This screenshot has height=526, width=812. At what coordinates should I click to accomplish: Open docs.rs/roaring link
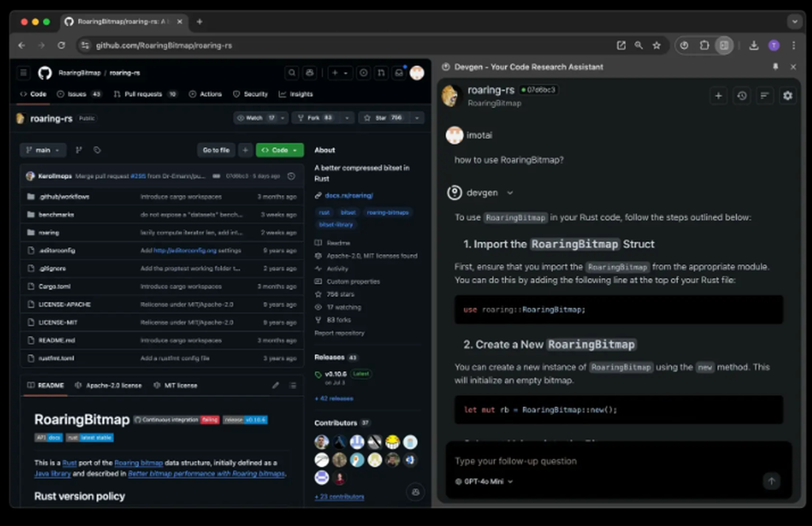click(348, 195)
